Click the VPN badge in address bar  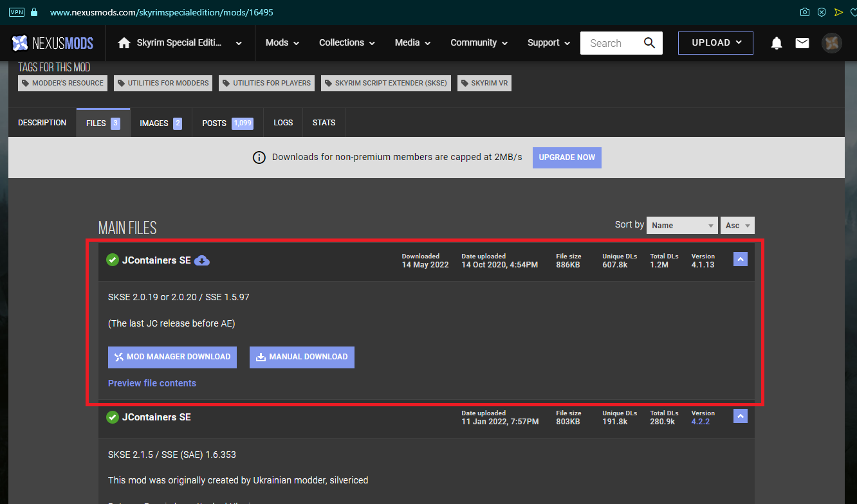coord(16,12)
